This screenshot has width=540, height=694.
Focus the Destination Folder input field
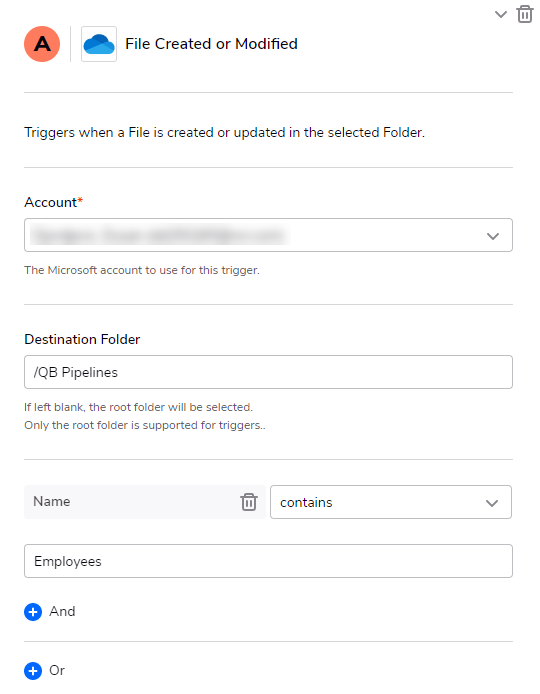268,372
